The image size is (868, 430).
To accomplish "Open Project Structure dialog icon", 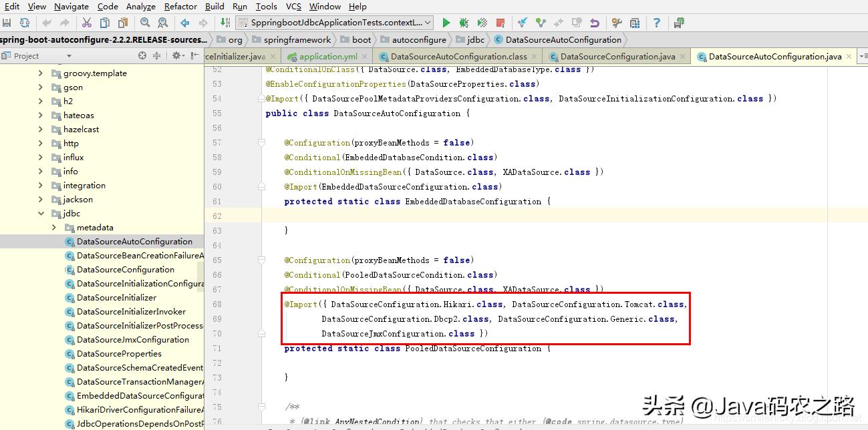I will click(635, 22).
